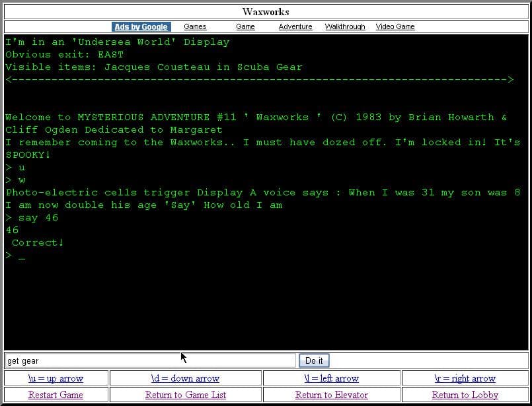Click the 'Photo-electric cells trigger Display' line
The width and height of the screenshot is (532, 406).
click(263, 193)
